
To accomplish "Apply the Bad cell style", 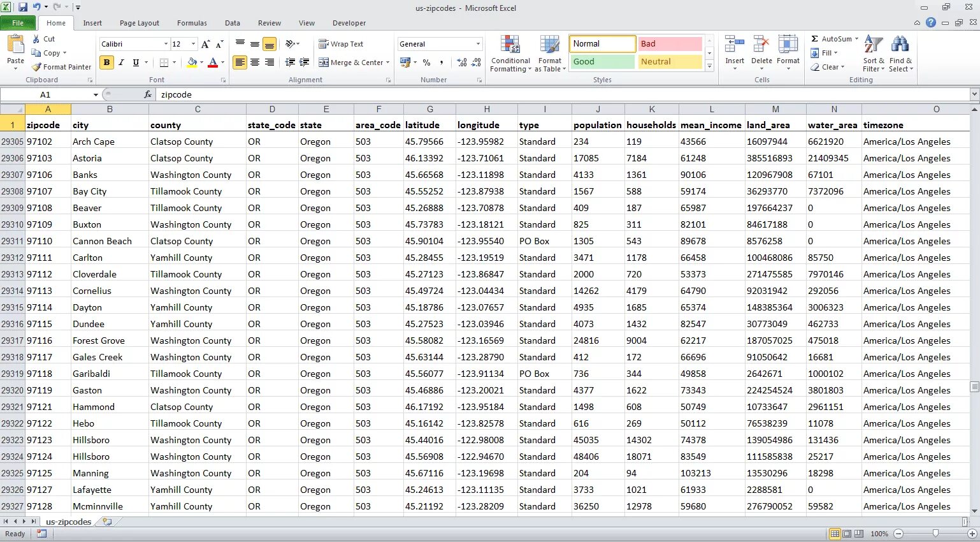I will (x=670, y=44).
